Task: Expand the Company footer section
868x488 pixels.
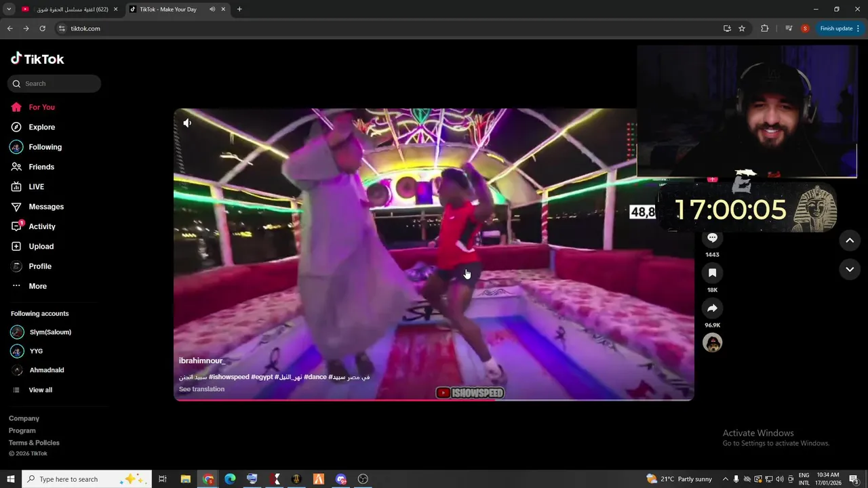Action: pos(24,418)
